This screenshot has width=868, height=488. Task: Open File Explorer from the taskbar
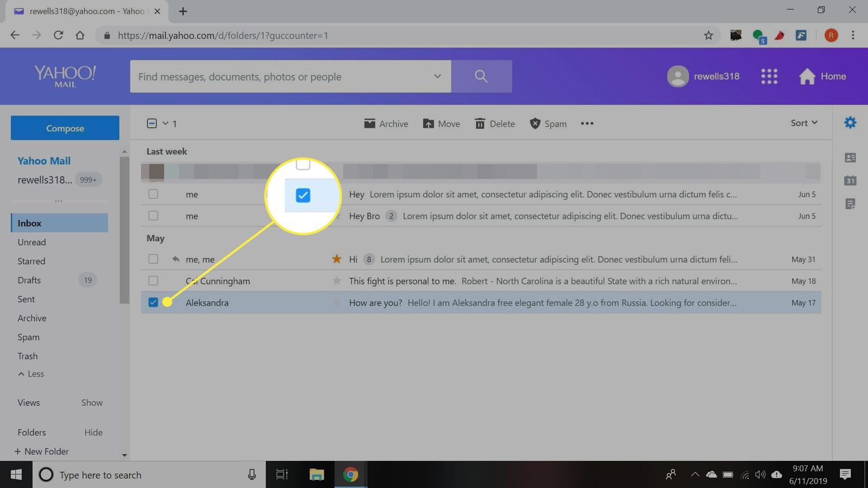317,475
